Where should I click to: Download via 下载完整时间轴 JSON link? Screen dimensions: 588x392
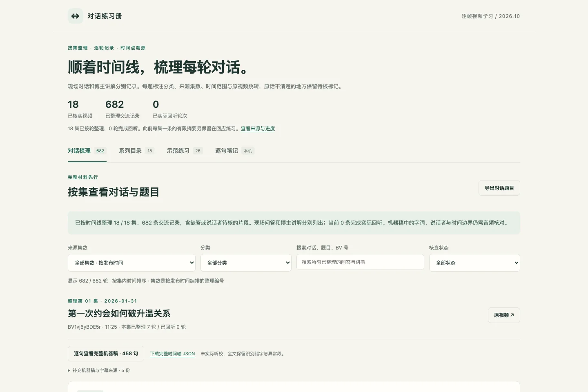pos(172,354)
